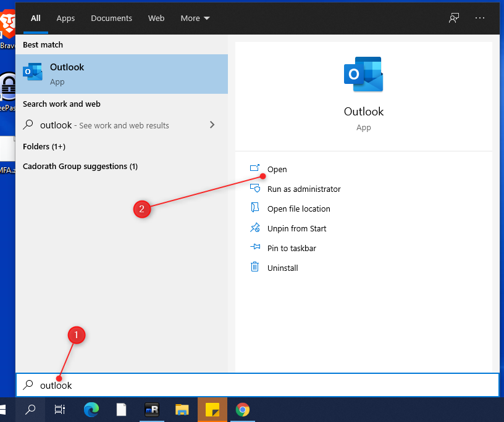The width and height of the screenshot is (504, 422).
Task: Launch Google Chrome from the taskbar
Action: click(x=243, y=410)
